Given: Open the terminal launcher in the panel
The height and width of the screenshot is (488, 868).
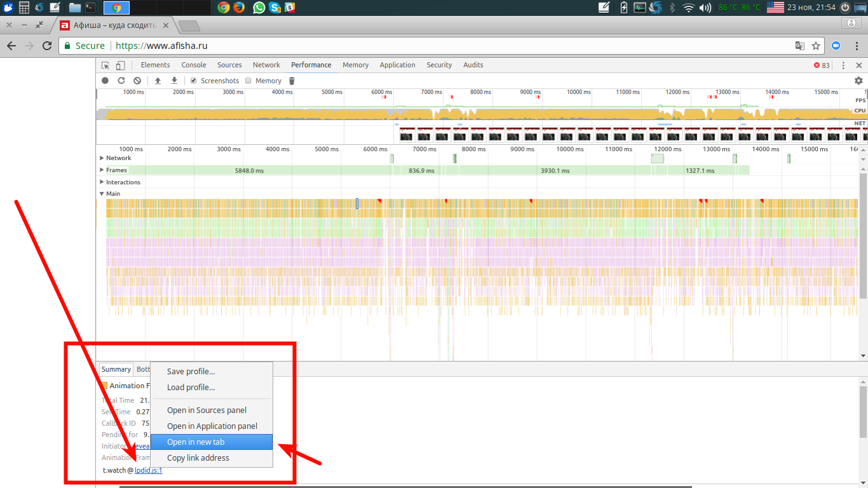Looking at the screenshot, I should point(90,8).
